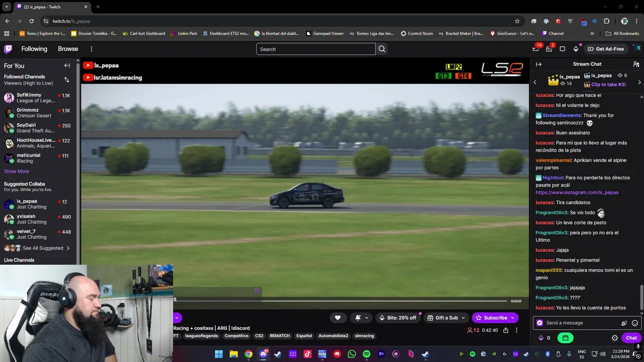Open Spotify from the taskbar
Viewport: 644px width, 362px height.
click(366, 354)
